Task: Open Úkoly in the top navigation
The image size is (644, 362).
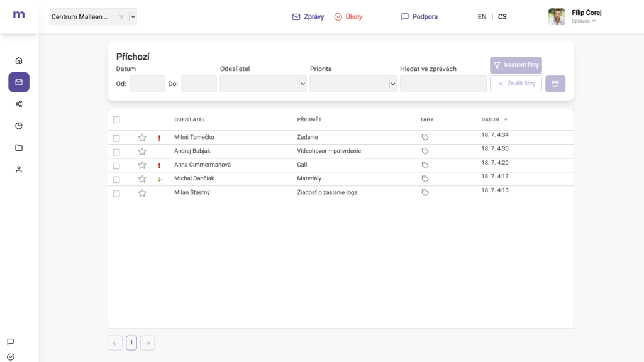Action: pyautogui.click(x=348, y=17)
